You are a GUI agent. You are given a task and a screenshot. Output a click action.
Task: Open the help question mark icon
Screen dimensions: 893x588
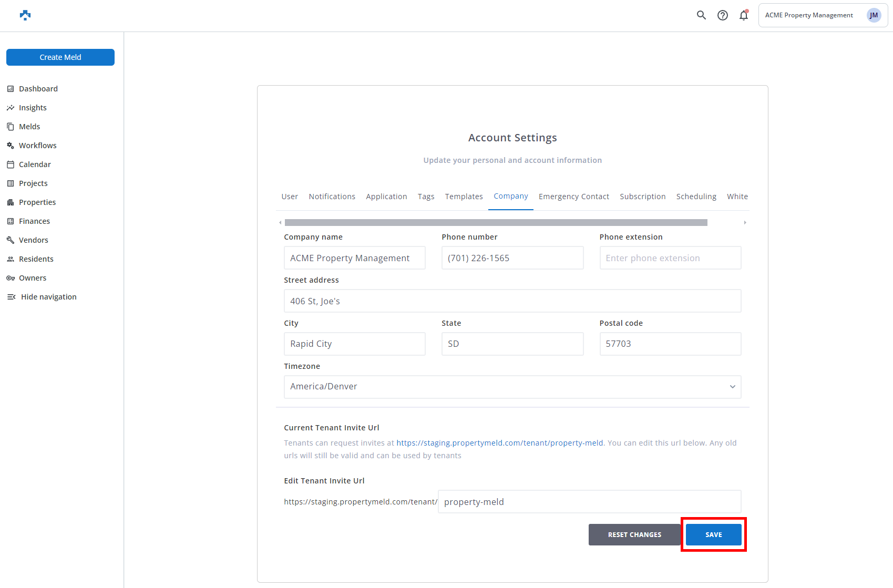point(723,15)
